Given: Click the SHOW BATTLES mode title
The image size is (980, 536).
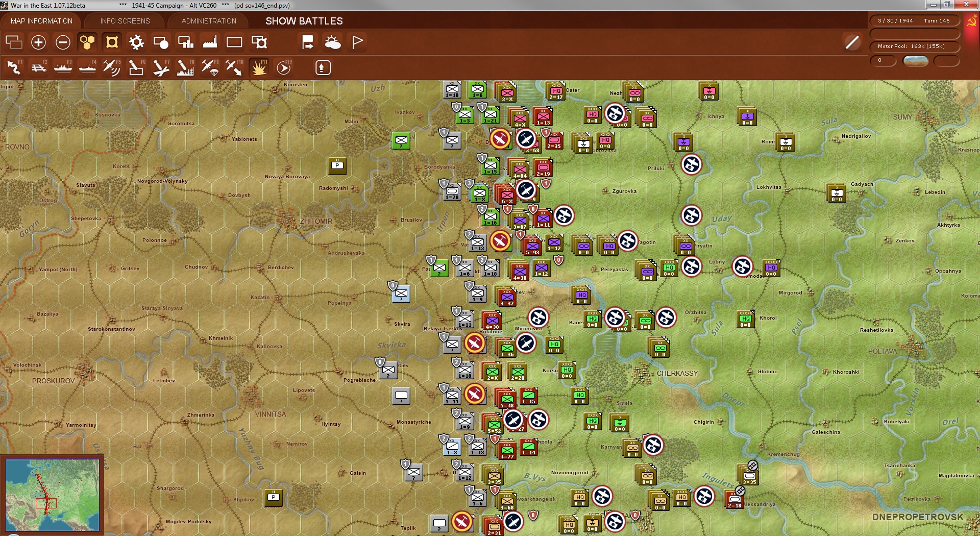Looking at the screenshot, I should tap(304, 21).
